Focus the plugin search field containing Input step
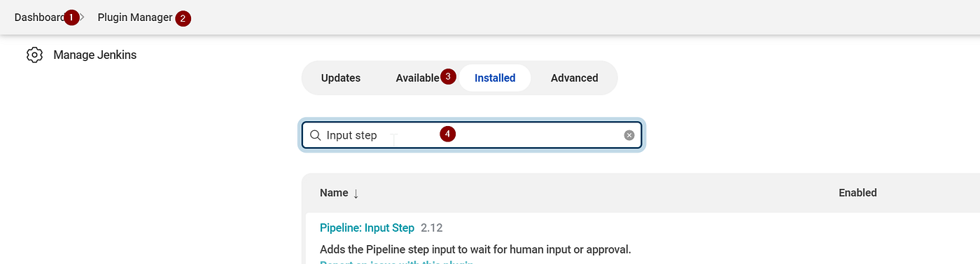This screenshot has height=264, width=980. click(472, 135)
